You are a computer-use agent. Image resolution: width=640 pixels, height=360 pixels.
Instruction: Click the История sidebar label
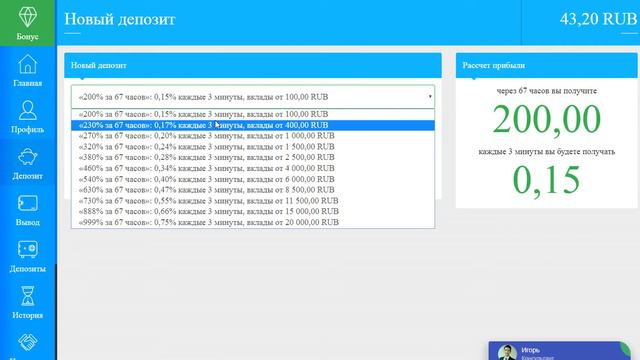27,315
